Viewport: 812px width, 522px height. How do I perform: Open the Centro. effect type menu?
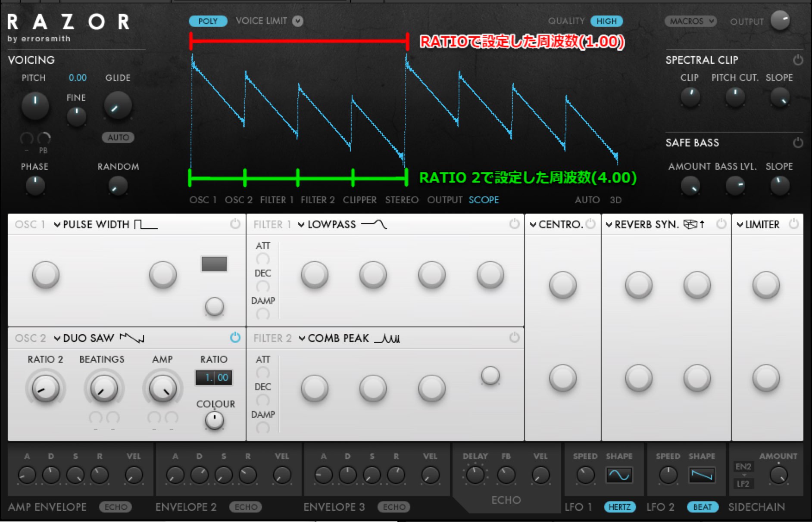click(x=556, y=224)
